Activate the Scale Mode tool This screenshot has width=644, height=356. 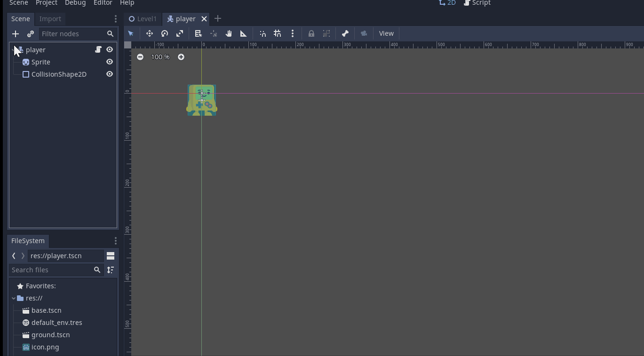[180, 33]
